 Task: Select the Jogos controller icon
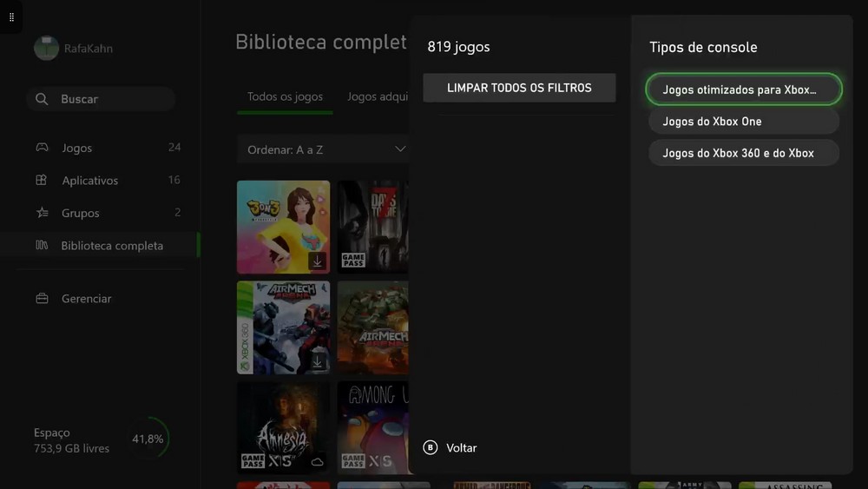[42, 148]
